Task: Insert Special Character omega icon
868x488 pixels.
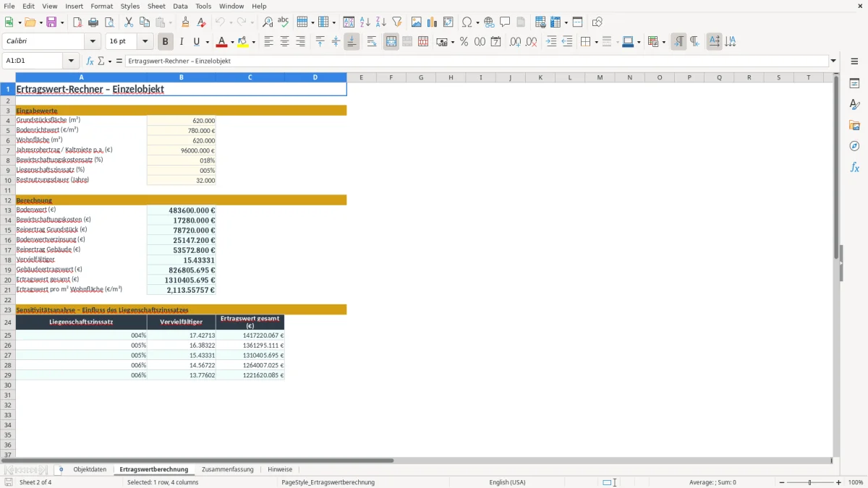Action: pos(467,22)
